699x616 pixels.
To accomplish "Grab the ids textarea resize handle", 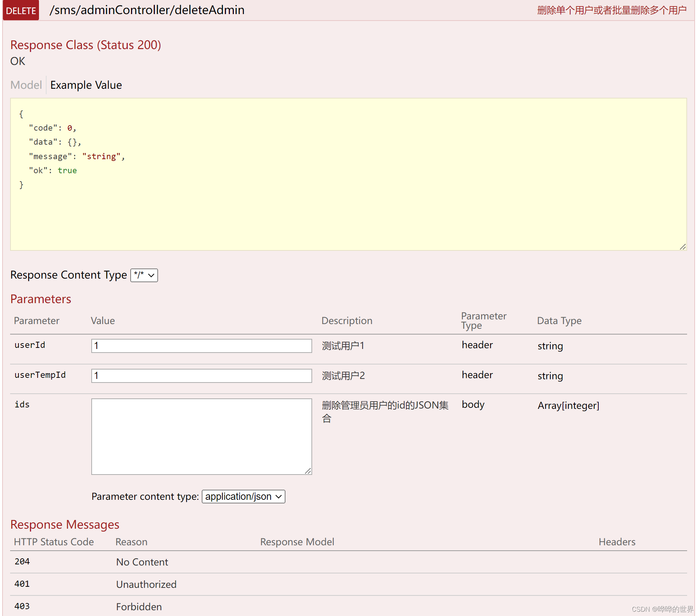I will click(308, 471).
